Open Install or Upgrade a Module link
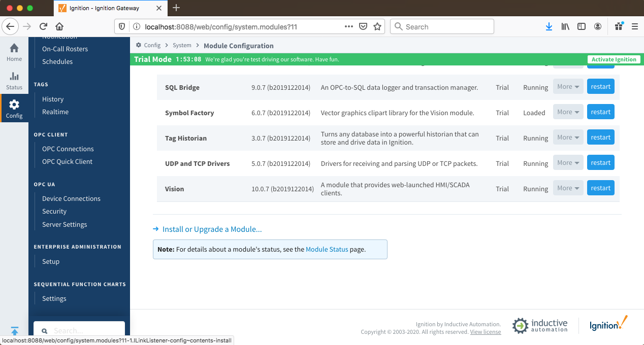The height and width of the screenshot is (345, 644). coord(212,229)
